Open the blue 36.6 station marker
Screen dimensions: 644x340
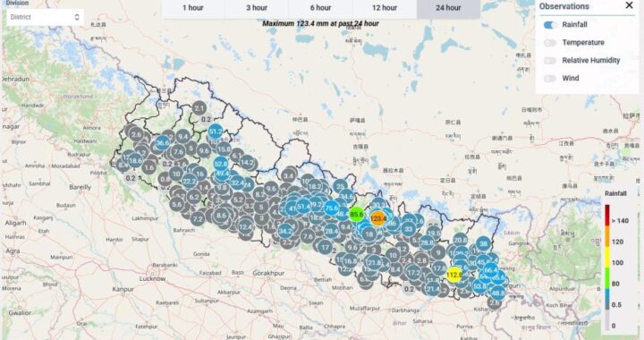[x=163, y=143]
